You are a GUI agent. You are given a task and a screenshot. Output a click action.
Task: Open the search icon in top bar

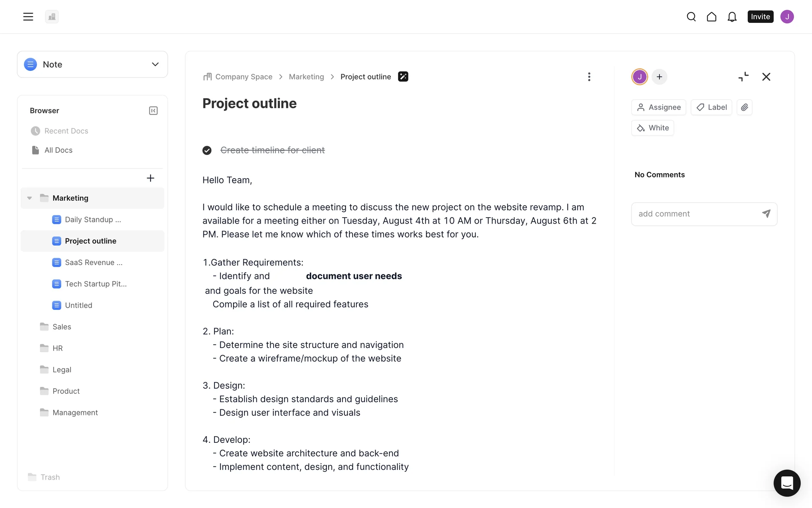point(691,17)
